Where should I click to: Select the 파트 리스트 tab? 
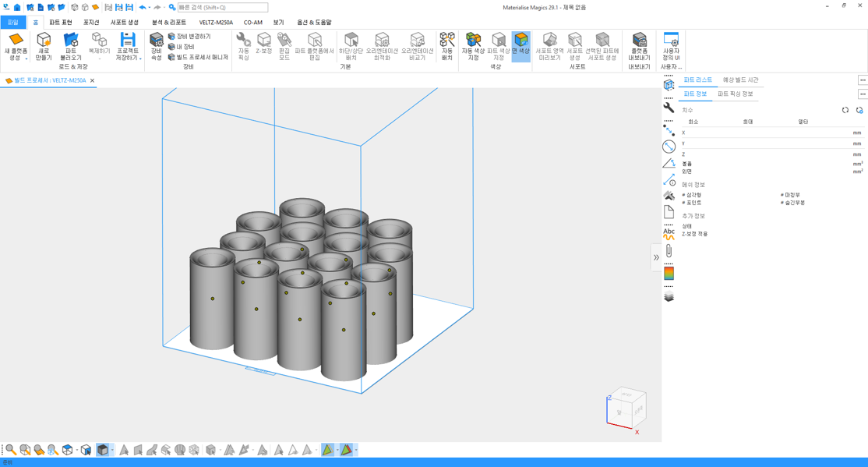pos(698,80)
